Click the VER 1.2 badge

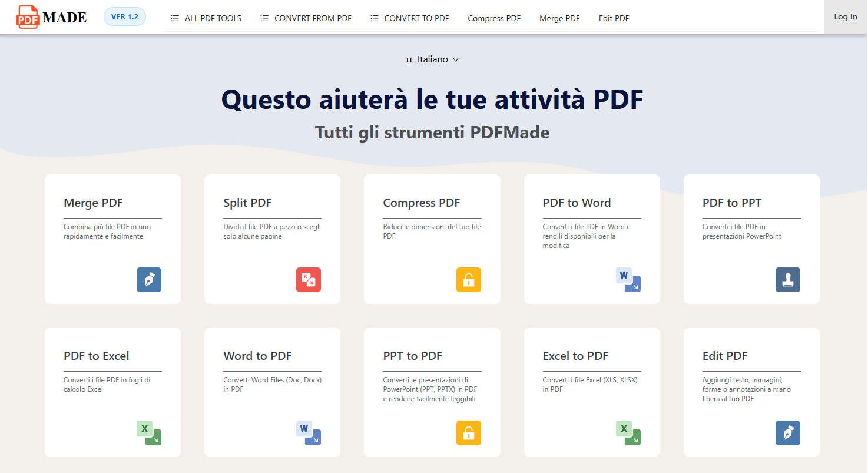[124, 16]
